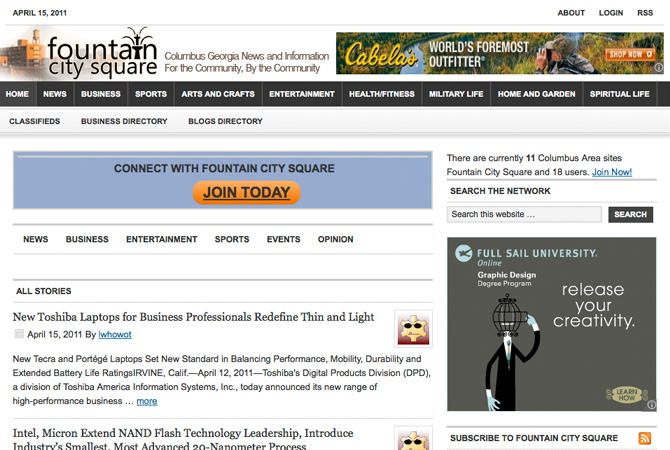Screen dimensions: 670x450
Task: Go to Home in the main navigation
Action: [x=17, y=94]
